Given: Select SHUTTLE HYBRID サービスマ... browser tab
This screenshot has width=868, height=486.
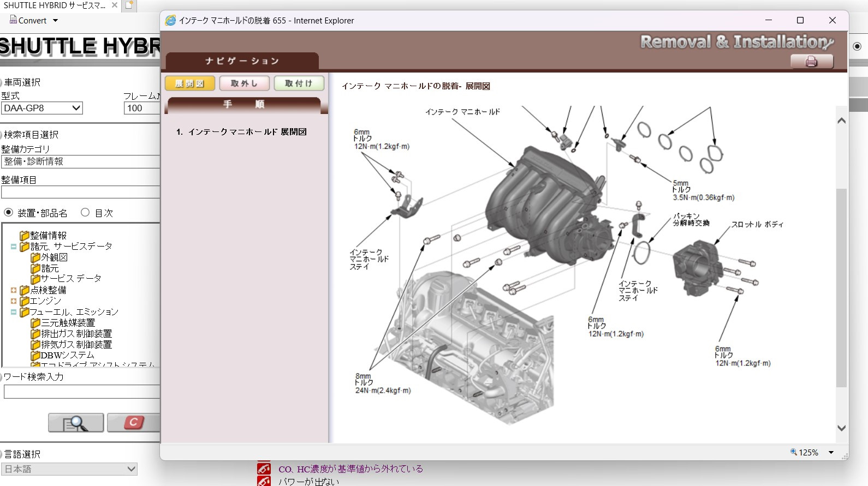Looking at the screenshot, I should click(x=55, y=5).
